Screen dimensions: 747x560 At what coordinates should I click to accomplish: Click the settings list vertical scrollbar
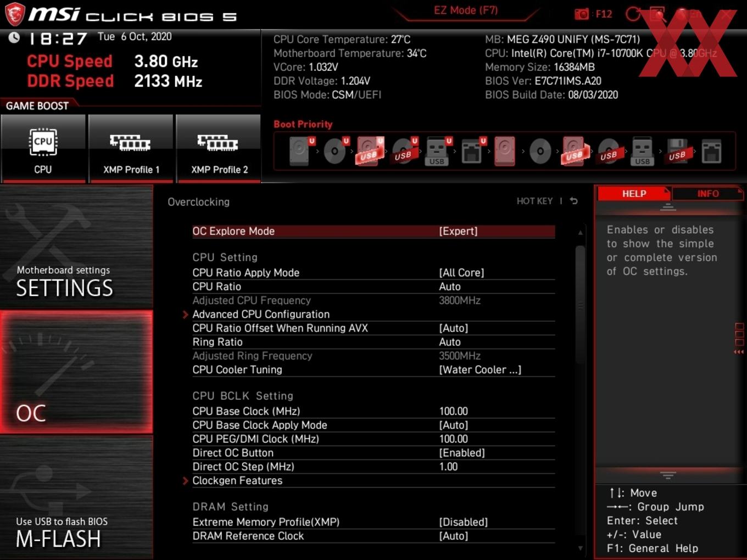coord(580,305)
